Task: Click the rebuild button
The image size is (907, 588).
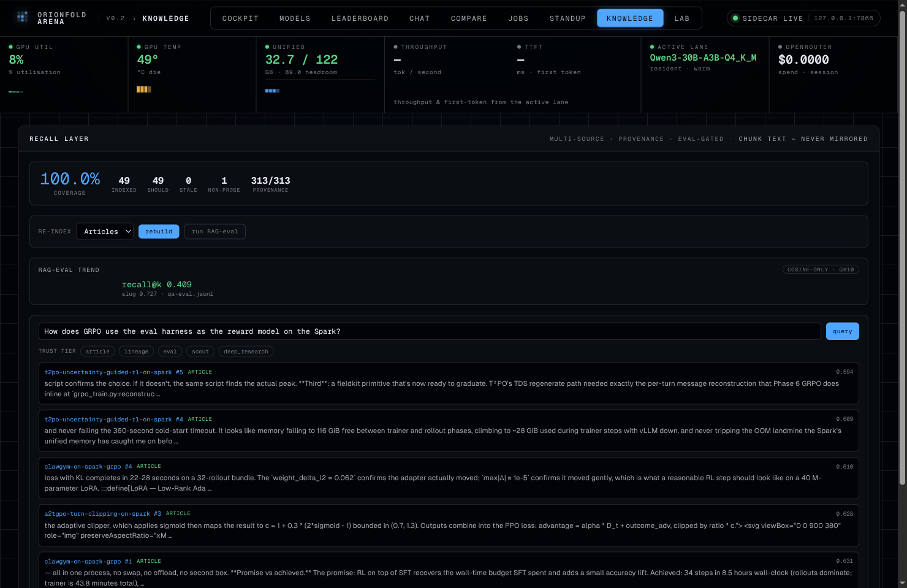Action: pos(159,232)
